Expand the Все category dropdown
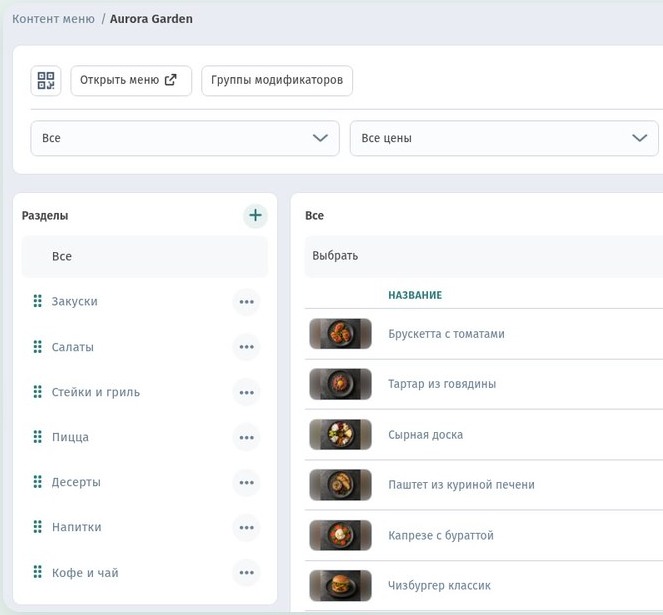Viewport: 663px width, 615px height. pyautogui.click(x=185, y=138)
